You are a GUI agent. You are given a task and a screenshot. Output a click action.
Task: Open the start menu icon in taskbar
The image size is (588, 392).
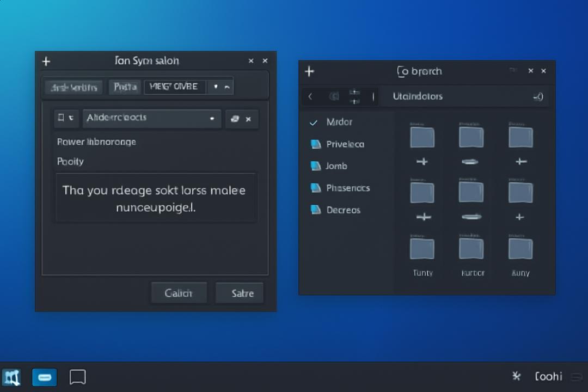tap(11, 377)
